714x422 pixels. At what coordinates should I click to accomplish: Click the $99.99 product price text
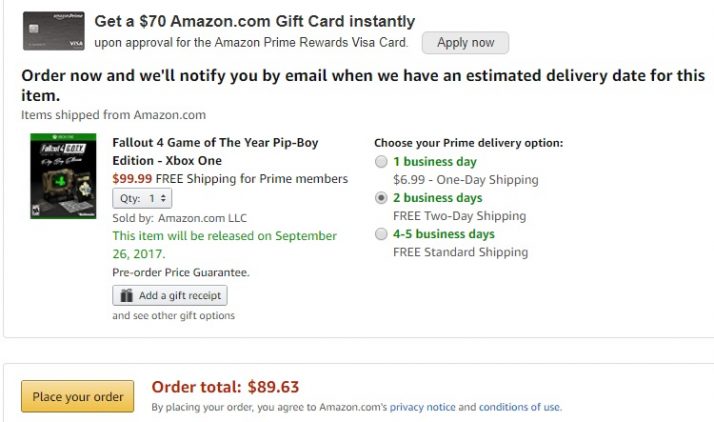tap(133, 179)
